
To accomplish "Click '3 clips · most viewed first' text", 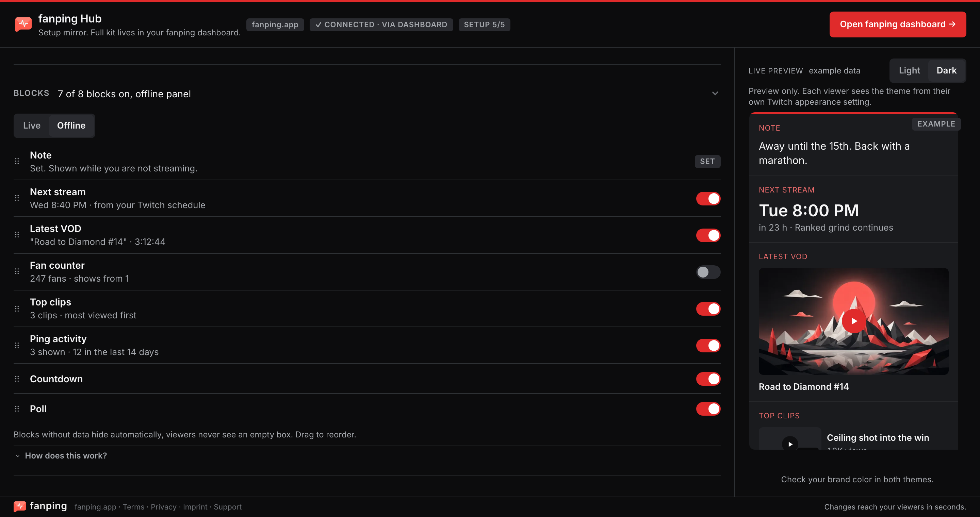I will [x=83, y=316].
